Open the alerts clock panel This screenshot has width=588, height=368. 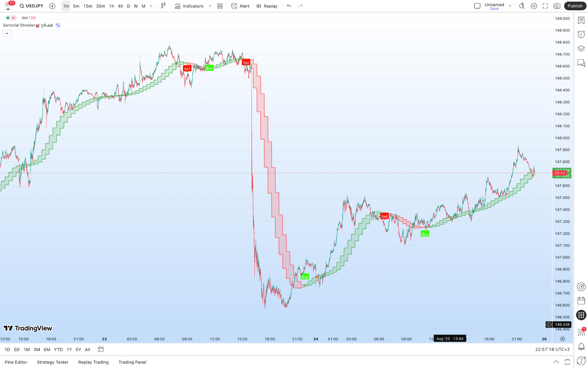tap(581, 34)
